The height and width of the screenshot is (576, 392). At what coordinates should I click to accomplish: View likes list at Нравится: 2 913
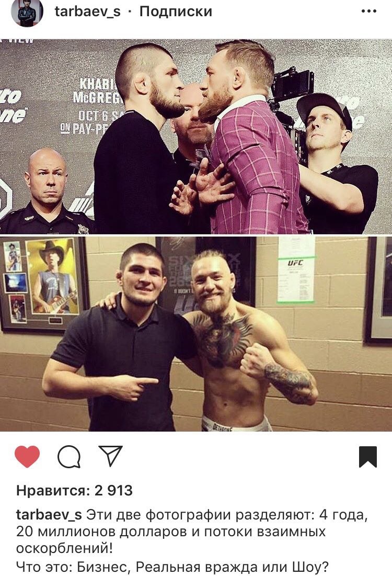click(x=75, y=490)
